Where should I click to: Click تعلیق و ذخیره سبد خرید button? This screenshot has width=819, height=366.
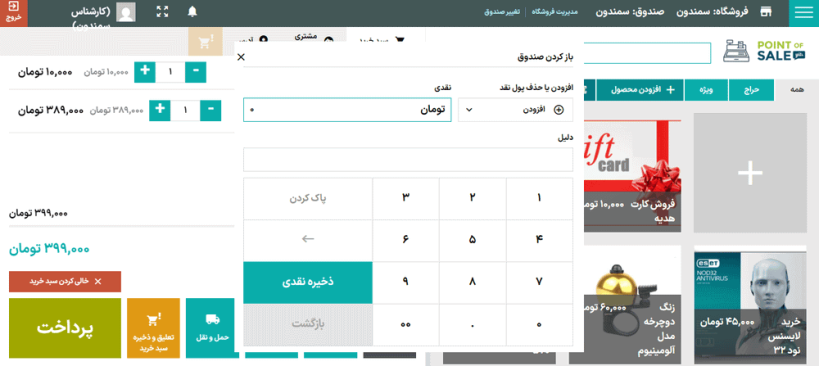tap(153, 328)
